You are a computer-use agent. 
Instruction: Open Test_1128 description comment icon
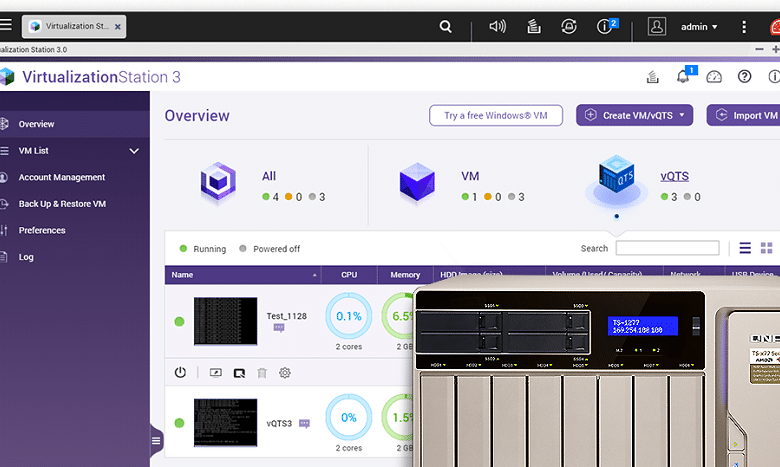click(x=279, y=328)
